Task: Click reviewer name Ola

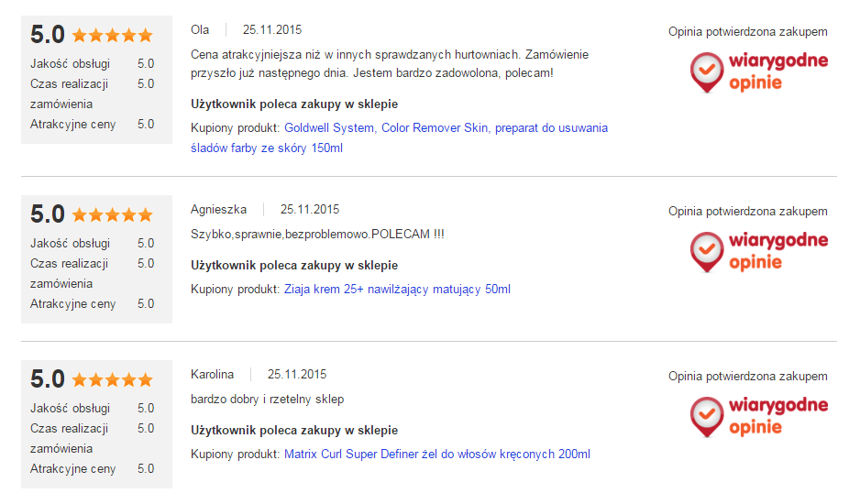Action: tap(200, 30)
